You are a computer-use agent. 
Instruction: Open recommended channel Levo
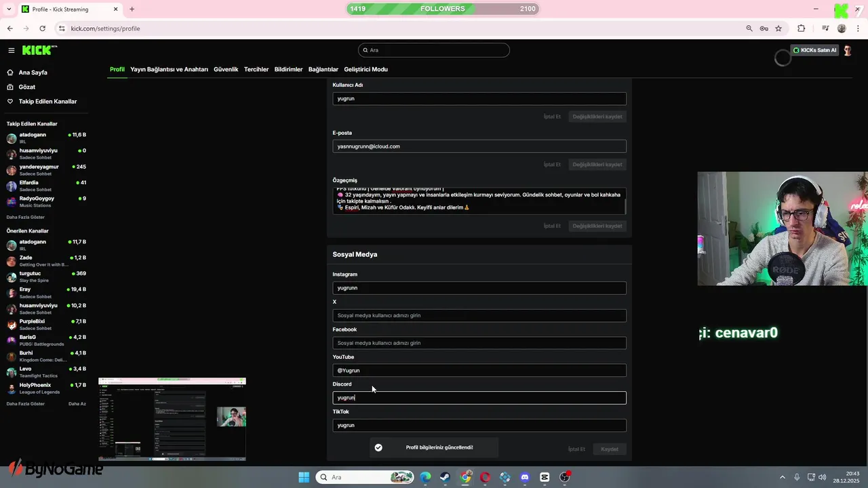pyautogui.click(x=46, y=372)
